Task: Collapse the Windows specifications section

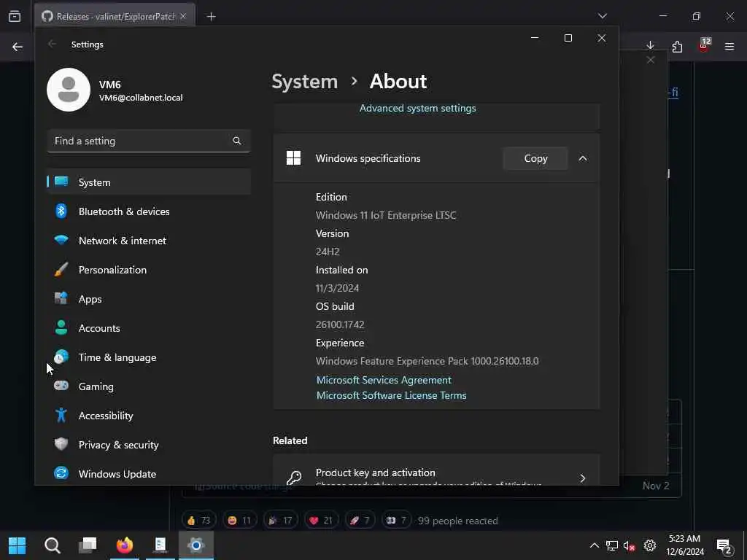Action: [x=583, y=158]
